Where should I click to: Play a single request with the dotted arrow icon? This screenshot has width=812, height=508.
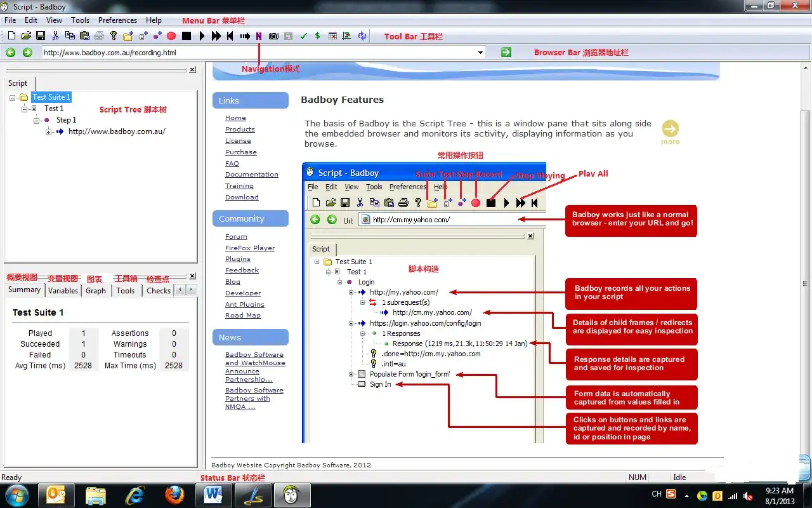(246, 36)
